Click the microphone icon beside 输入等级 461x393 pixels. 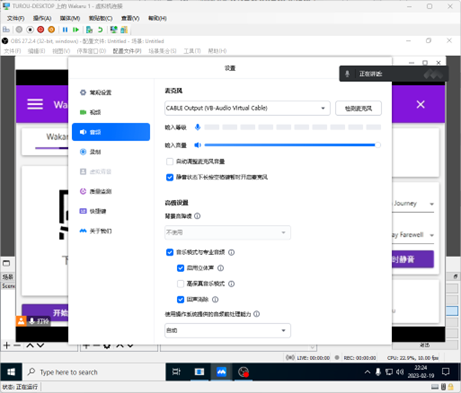tap(198, 127)
